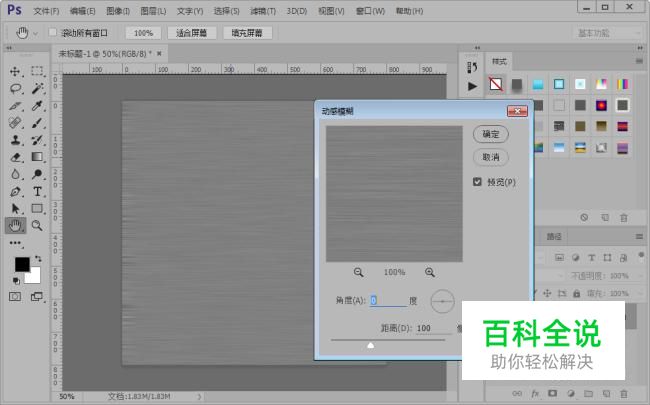Select the Brush tool
This screenshot has height=405, width=650.
tap(37, 123)
